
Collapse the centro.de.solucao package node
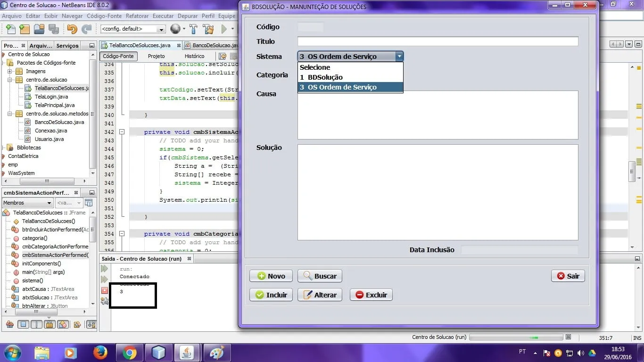(x=10, y=80)
